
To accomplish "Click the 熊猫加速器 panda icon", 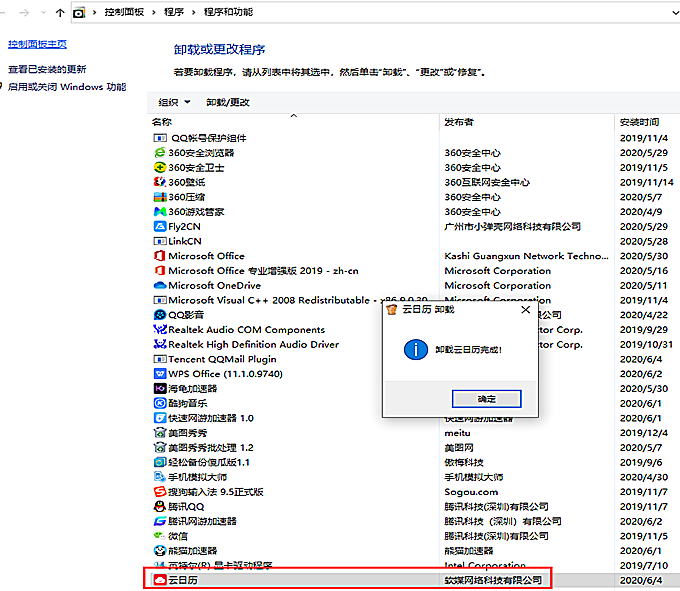I will point(160,551).
